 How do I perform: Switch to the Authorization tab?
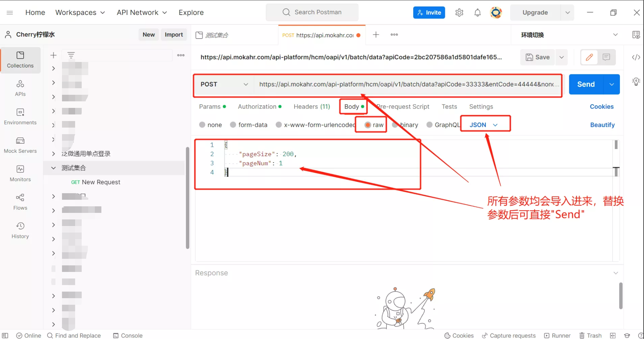pos(260,106)
